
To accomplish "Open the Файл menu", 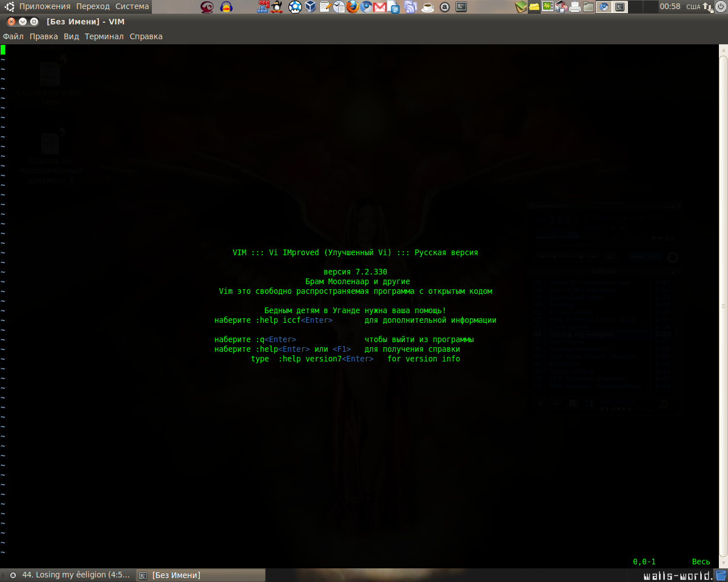I will 13,36.
